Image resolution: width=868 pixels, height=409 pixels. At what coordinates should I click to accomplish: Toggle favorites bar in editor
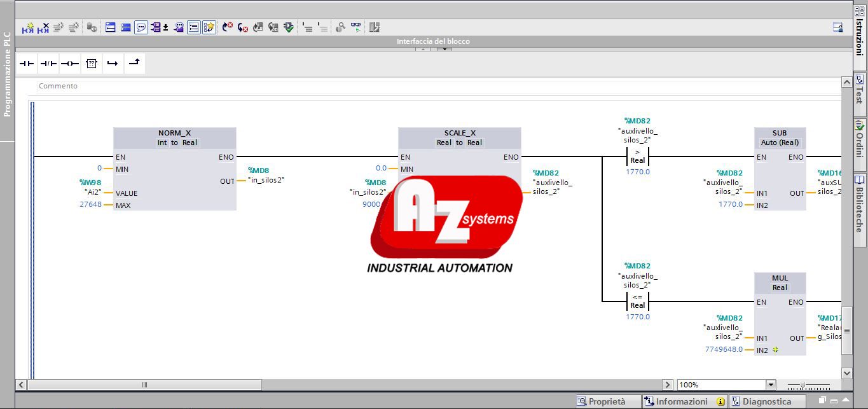point(209,27)
